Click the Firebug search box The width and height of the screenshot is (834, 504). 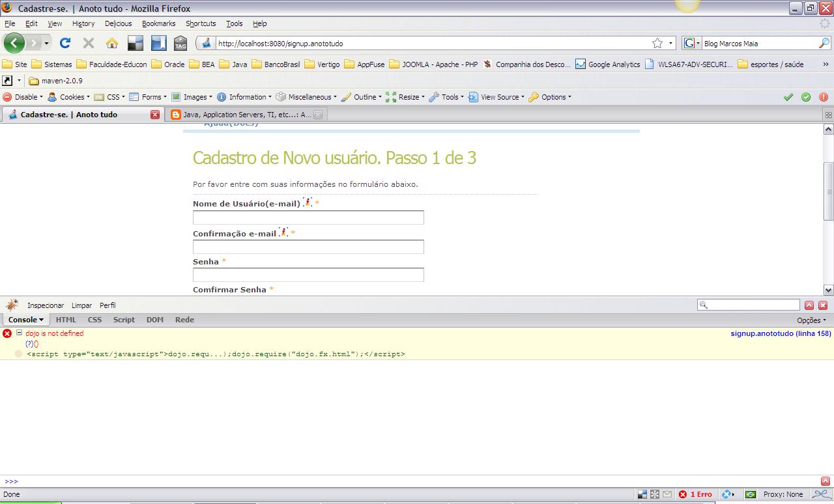(x=748, y=305)
